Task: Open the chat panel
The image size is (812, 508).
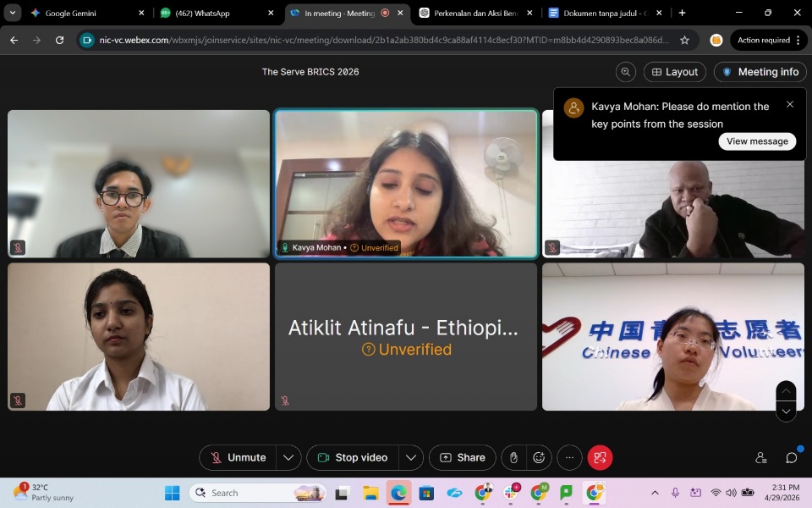Action: point(792,458)
